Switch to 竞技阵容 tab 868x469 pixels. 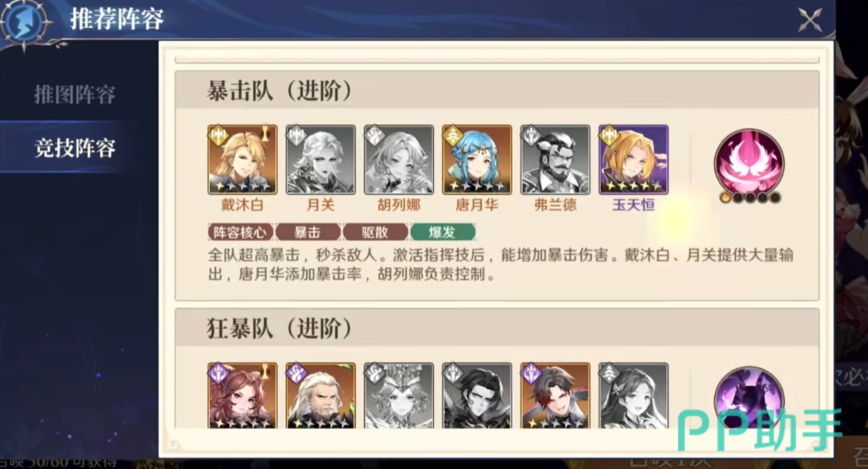click(75, 148)
